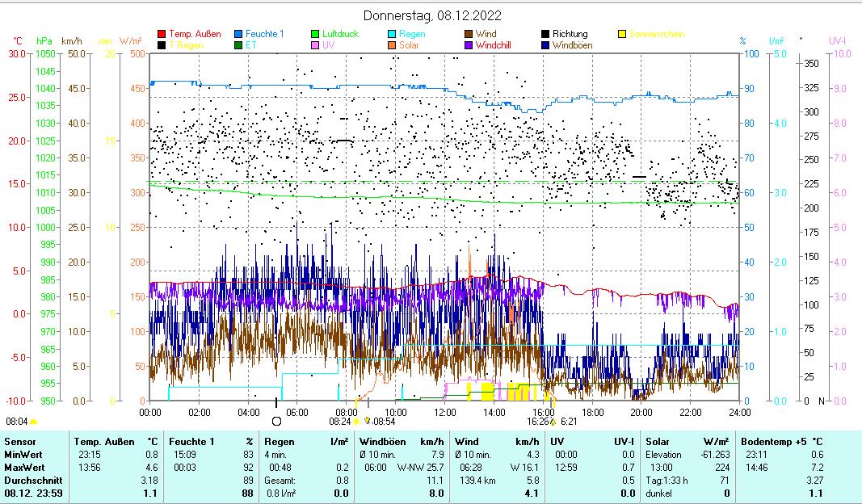The height and width of the screenshot is (504, 862).
Task: Click the dark green ET legend square
Action: [239, 45]
